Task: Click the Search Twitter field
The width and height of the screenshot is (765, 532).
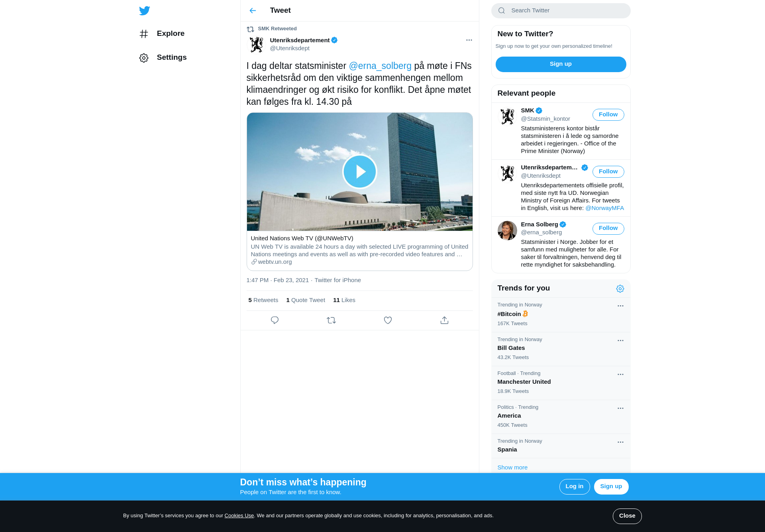Action: click(x=561, y=11)
